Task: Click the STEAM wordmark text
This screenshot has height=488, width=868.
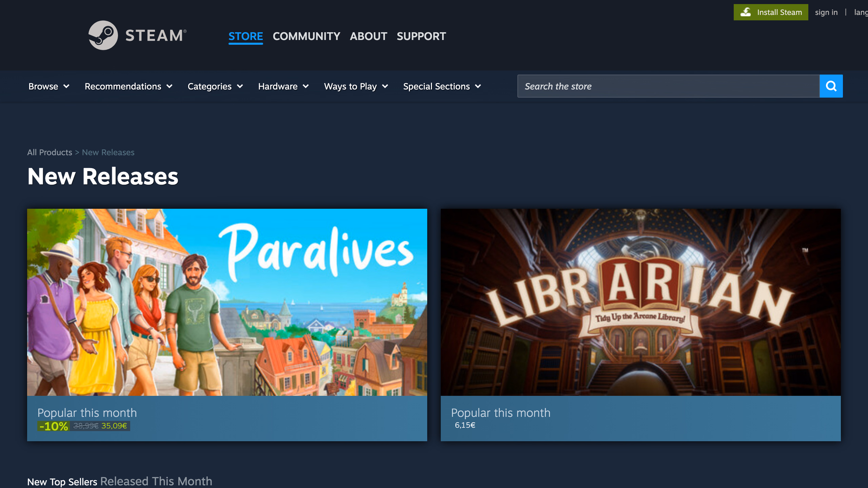Action: coord(156,35)
